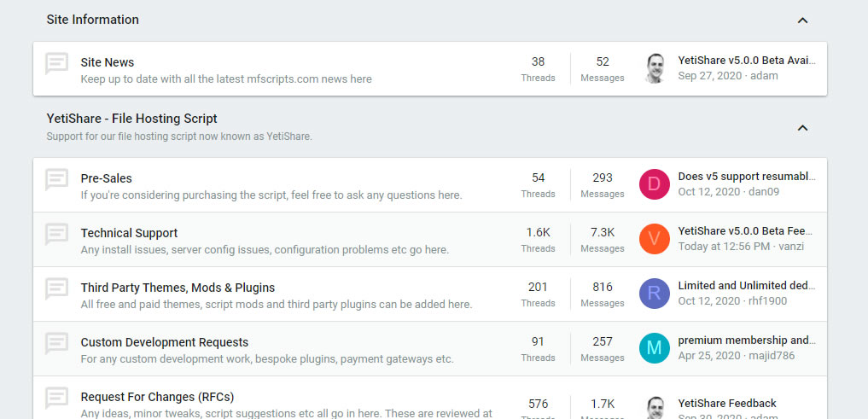Open the Site Information category title
Viewport: 868px width, 419px height.
coord(92,20)
